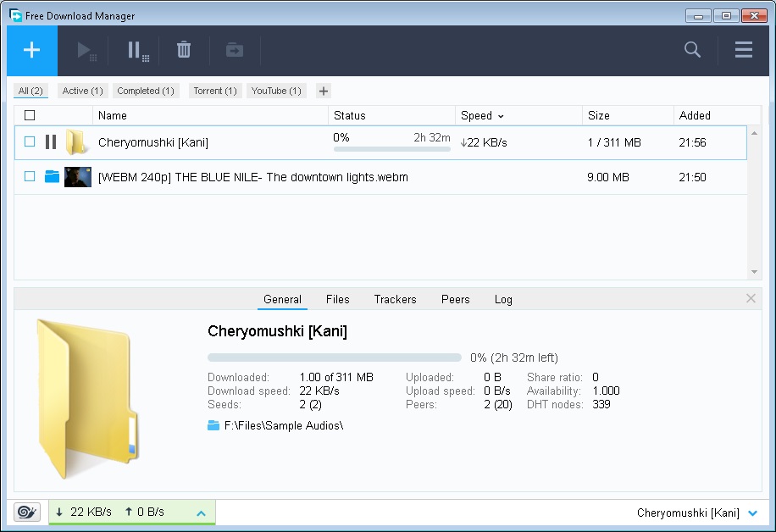Viewport: 776px width, 532px height.
Task: Toggle snail mode speed limiter icon
Action: click(27, 512)
